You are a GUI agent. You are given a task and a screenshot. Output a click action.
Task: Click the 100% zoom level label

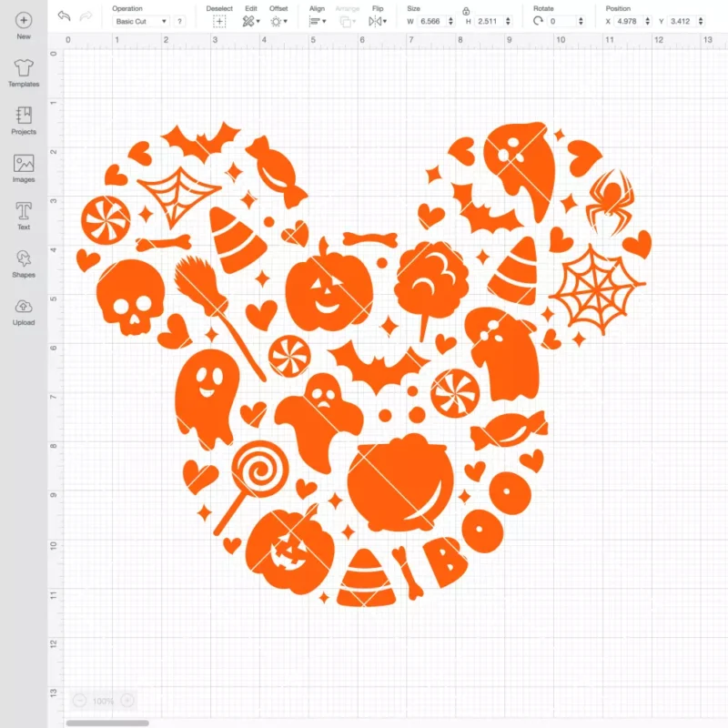pos(103,701)
